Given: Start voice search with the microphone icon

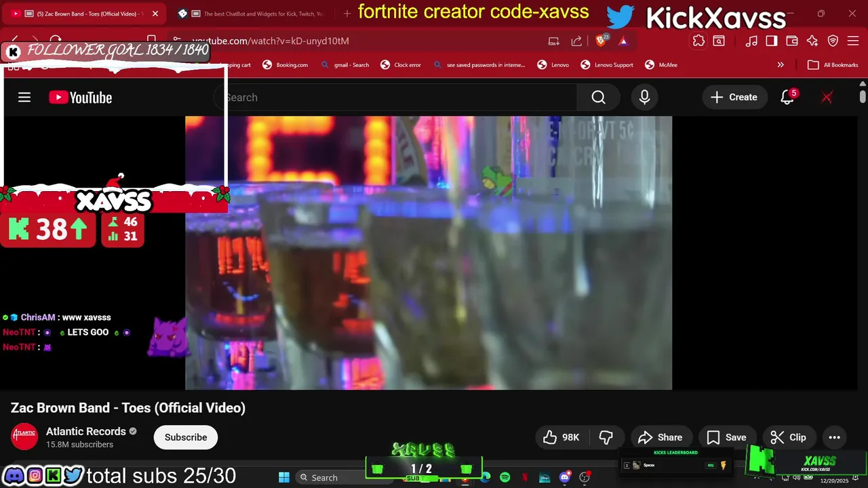Looking at the screenshot, I should (x=644, y=98).
